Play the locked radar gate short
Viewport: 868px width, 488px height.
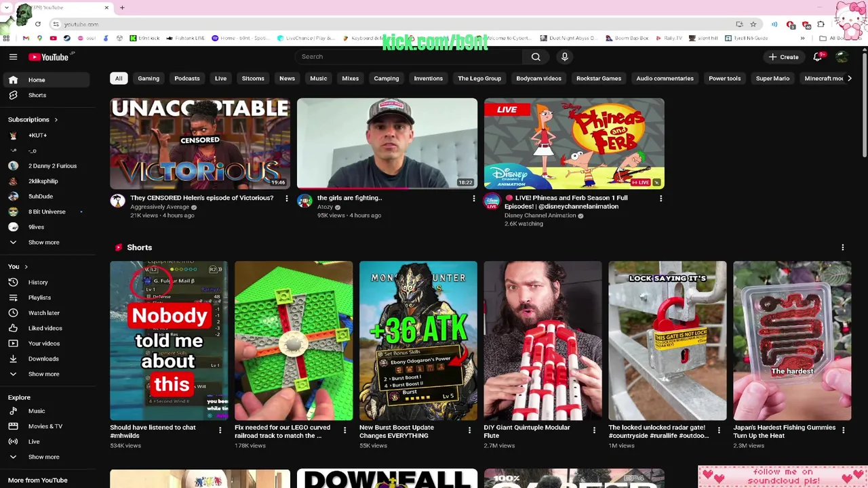[667, 341]
